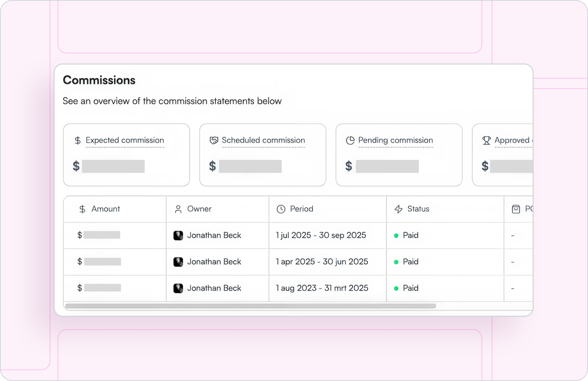Click the person icon in Owner header
Image resolution: width=588 pixels, height=381 pixels.
[178, 209]
